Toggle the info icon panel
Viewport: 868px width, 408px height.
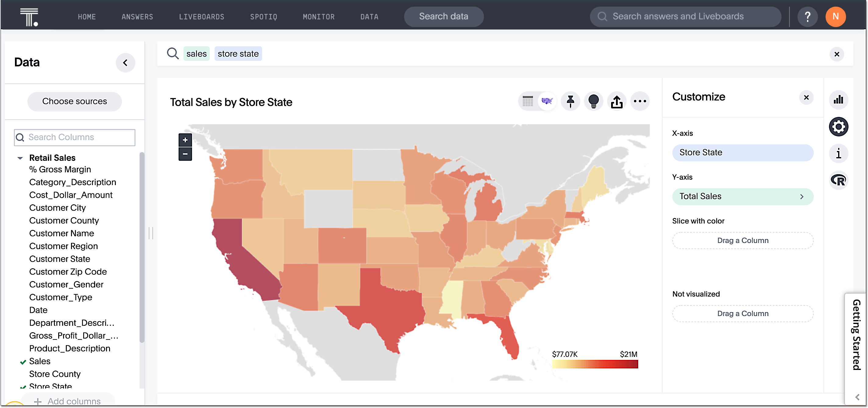[839, 153]
